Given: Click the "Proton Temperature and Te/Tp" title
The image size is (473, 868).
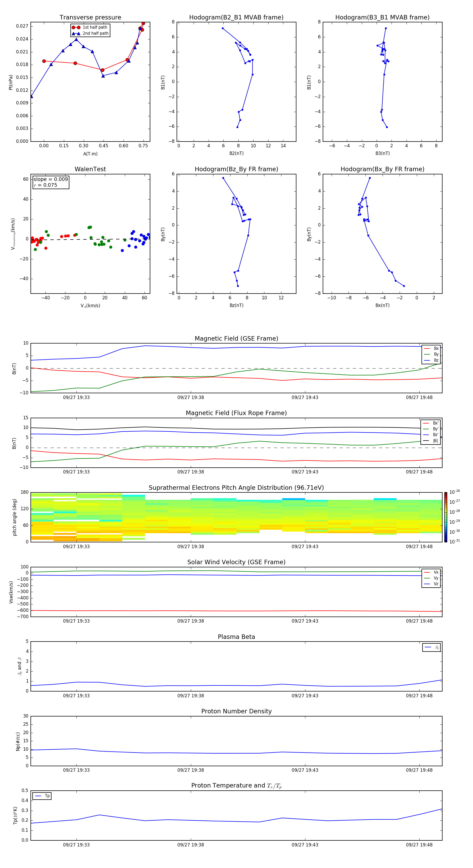Looking at the screenshot, I should pyautogui.click(x=236, y=786).
